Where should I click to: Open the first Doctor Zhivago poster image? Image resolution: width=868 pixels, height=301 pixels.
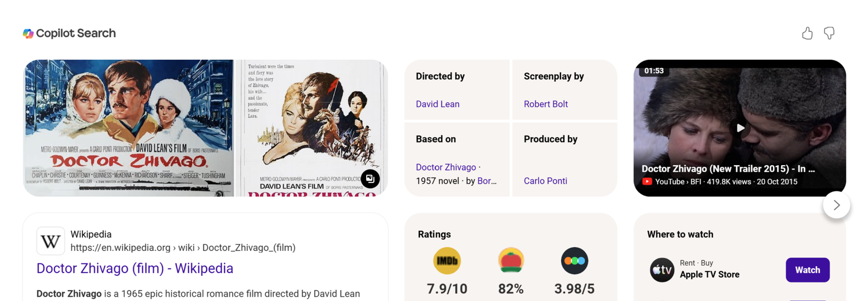click(x=129, y=128)
